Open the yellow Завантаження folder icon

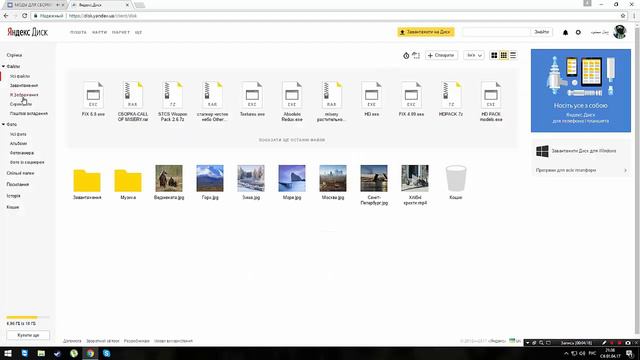click(x=87, y=180)
